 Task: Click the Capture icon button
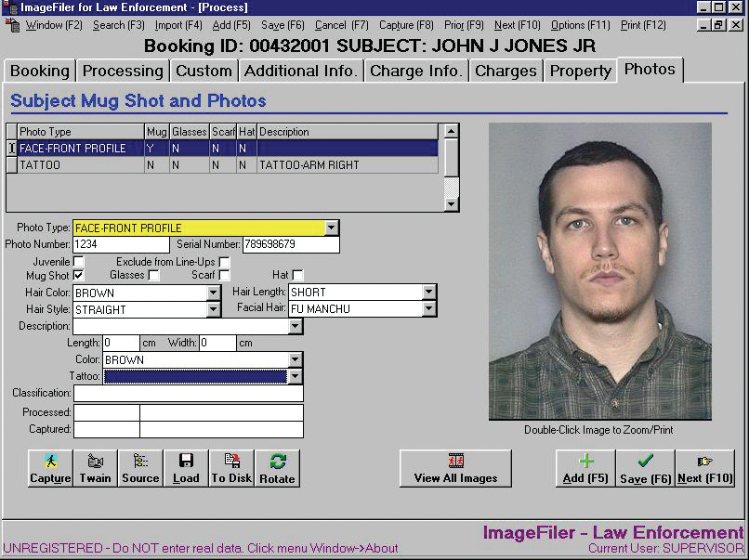point(50,468)
